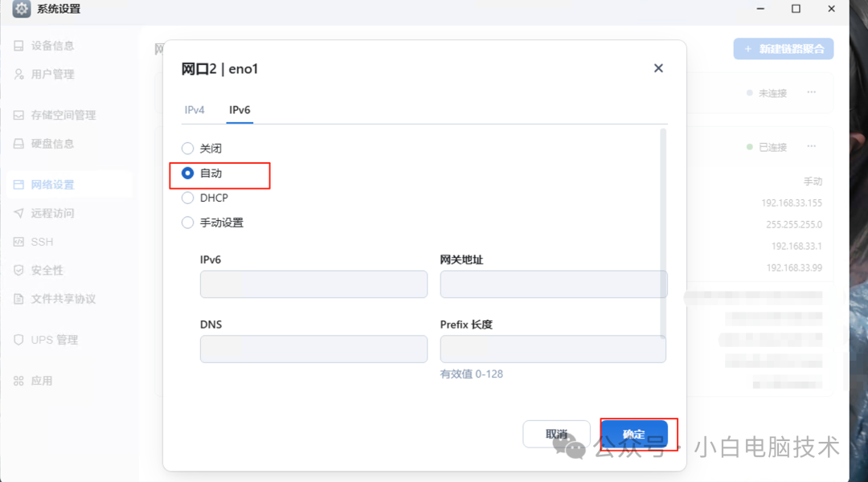
Task: Confirm settings with the 确定 button
Action: [x=634, y=434]
